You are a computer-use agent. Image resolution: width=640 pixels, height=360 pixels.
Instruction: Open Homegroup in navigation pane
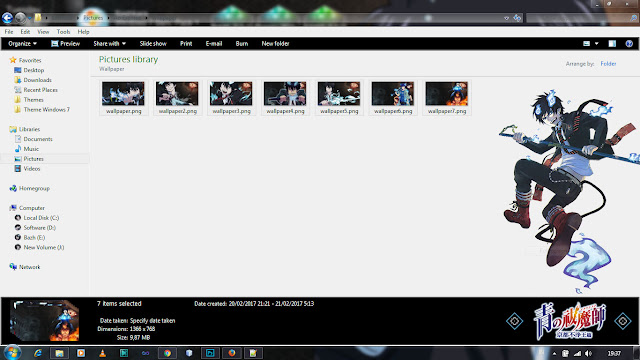29,188
